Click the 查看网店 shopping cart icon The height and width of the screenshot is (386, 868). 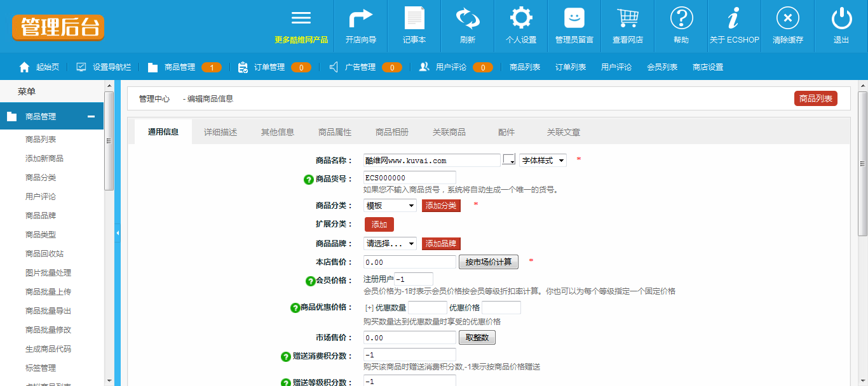pos(628,18)
